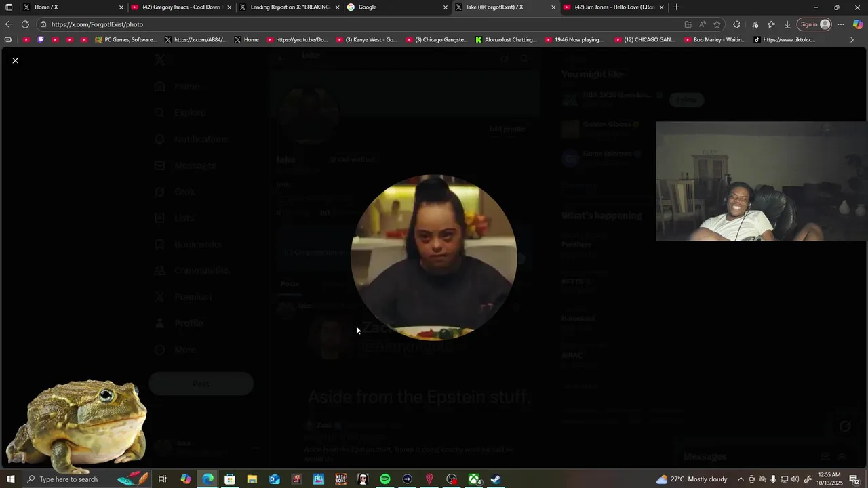The height and width of the screenshot is (488, 868).
Task: Open the Favorites list icon
Action: (x=771, y=24)
